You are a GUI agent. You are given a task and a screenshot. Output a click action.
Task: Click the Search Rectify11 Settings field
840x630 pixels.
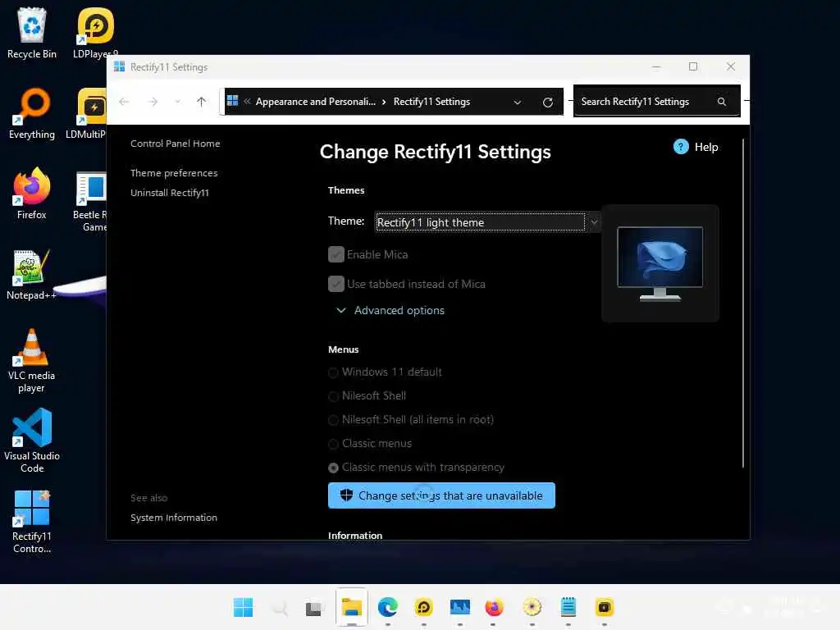[x=657, y=101]
